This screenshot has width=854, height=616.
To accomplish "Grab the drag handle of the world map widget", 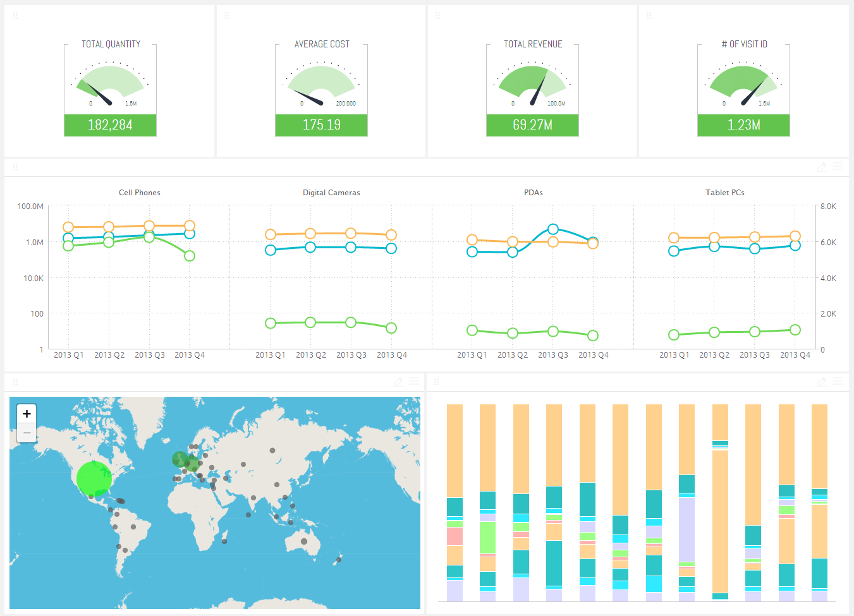I will click(x=15, y=382).
